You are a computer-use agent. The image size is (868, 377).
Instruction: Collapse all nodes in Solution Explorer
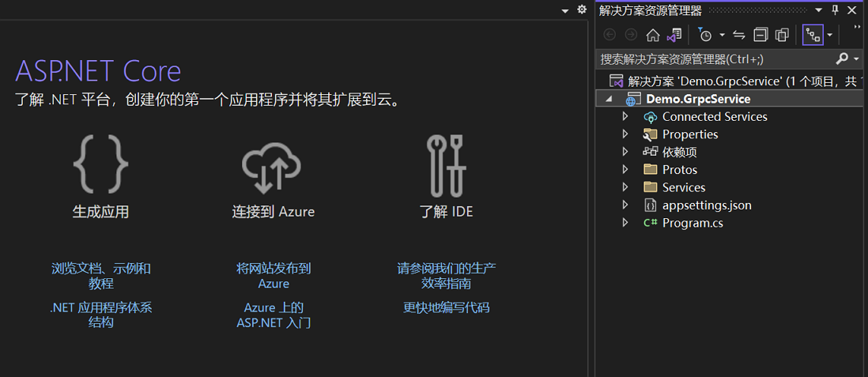click(760, 36)
